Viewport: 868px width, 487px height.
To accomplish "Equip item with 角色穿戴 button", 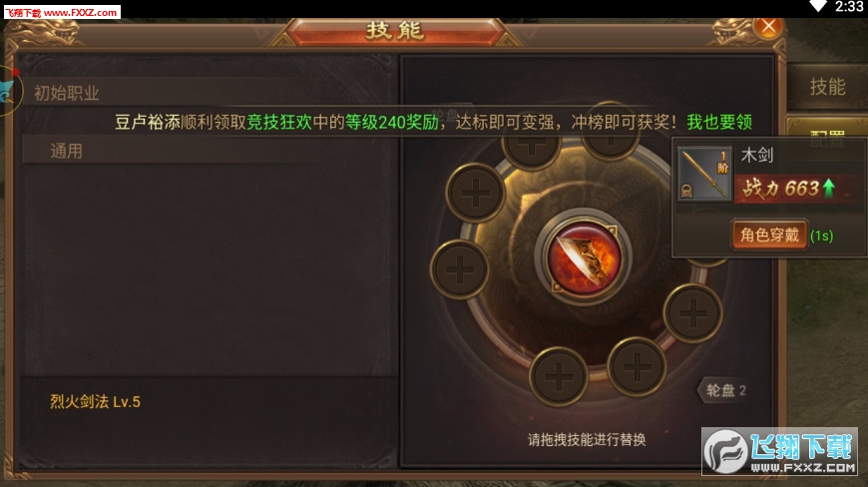I will 769,236.
